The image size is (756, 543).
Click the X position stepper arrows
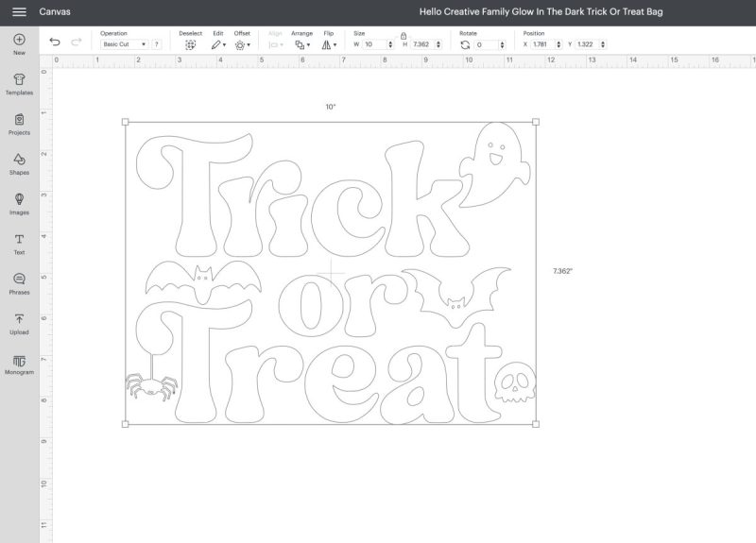(x=558, y=44)
